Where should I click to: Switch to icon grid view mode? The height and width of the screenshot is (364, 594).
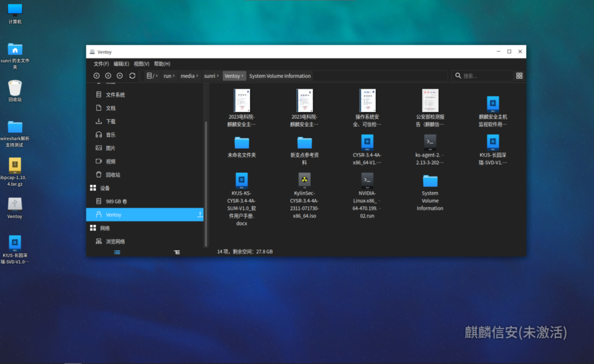point(519,76)
